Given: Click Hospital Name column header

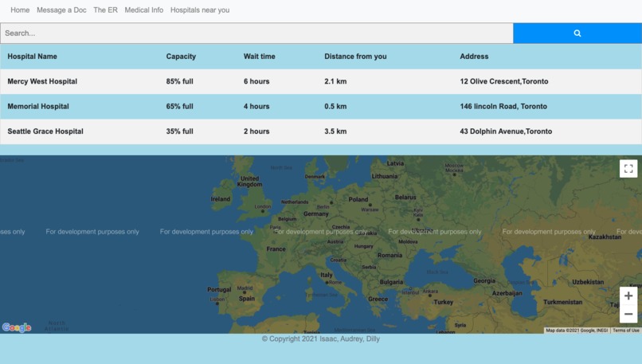Looking at the screenshot, I should (x=33, y=57).
